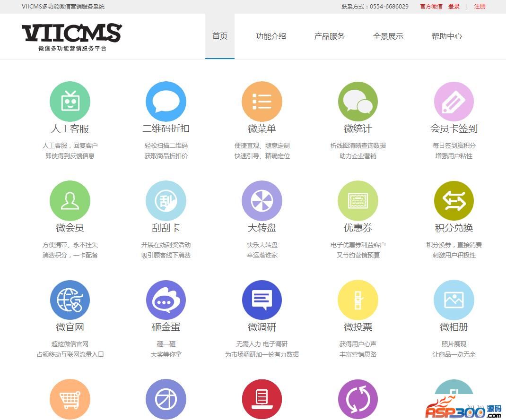Select the 砸金蛋 speech cloud icon
Screen dimensions: 506x420
[166, 300]
